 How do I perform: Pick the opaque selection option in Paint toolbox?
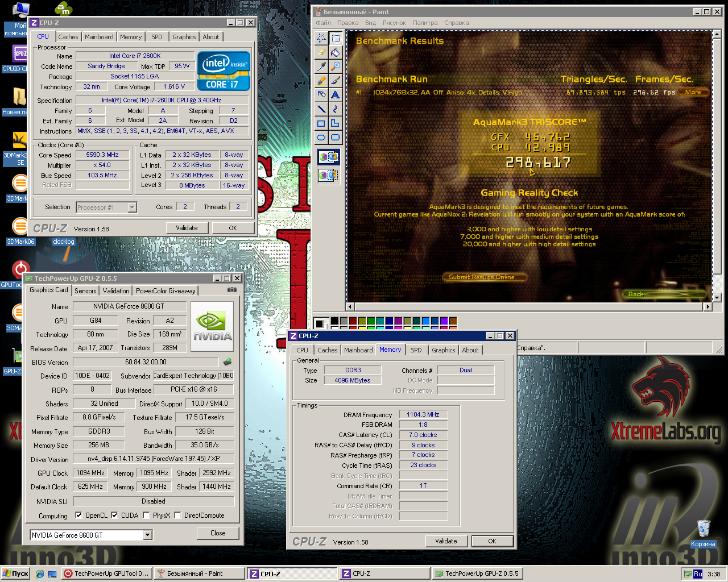329,157
